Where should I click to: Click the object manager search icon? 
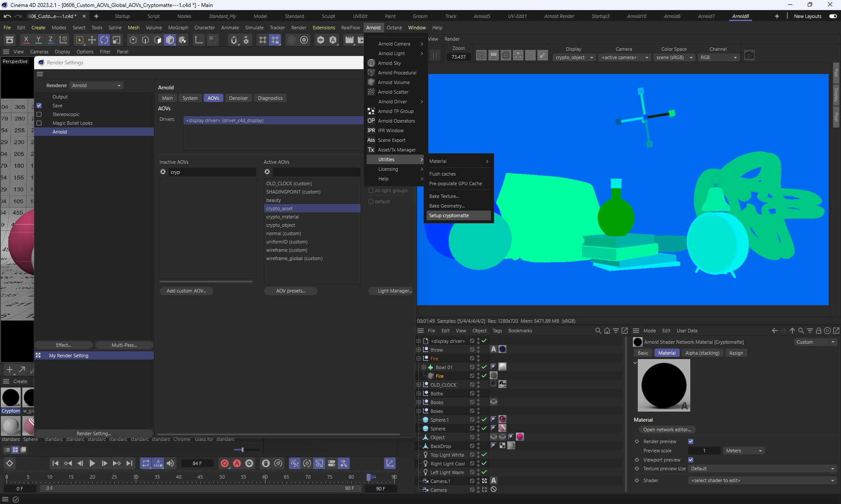(x=598, y=331)
